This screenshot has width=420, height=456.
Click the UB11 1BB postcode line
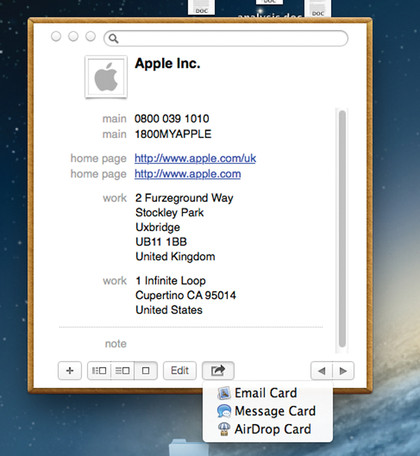click(x=161, y=242)
